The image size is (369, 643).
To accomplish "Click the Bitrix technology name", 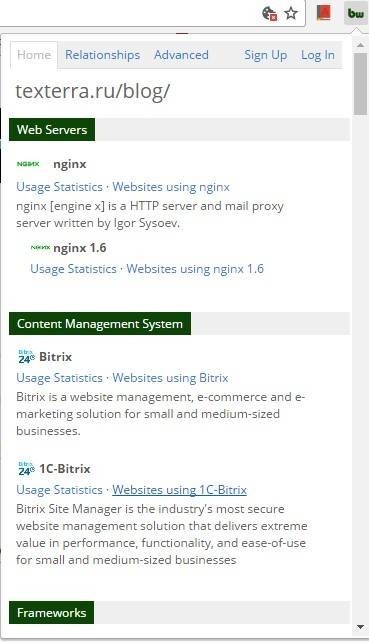I will click(55, 357).
